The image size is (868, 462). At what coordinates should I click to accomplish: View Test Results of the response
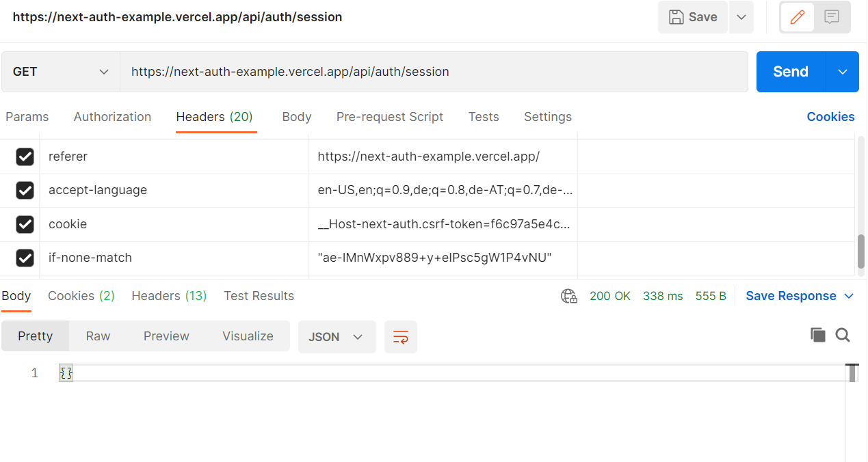[x=259, y=296]
